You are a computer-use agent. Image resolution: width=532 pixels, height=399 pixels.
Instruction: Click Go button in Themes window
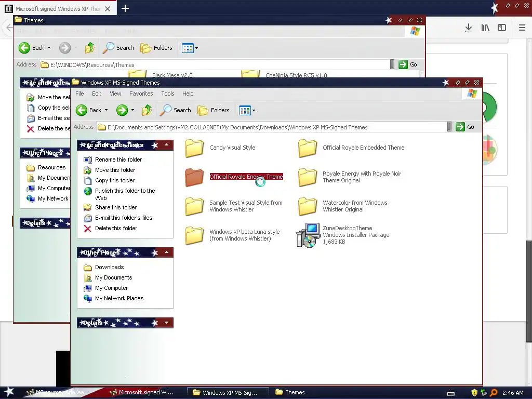point(408,64)
